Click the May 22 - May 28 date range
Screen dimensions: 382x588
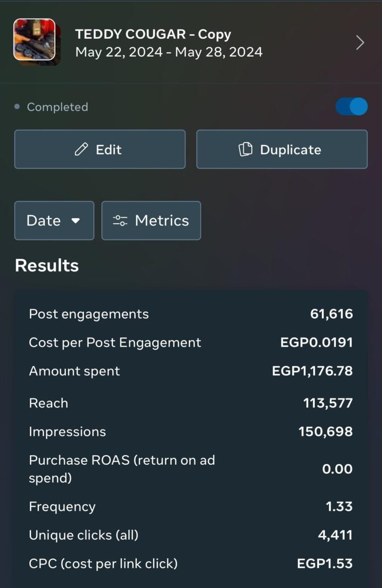tap(169, 52)
